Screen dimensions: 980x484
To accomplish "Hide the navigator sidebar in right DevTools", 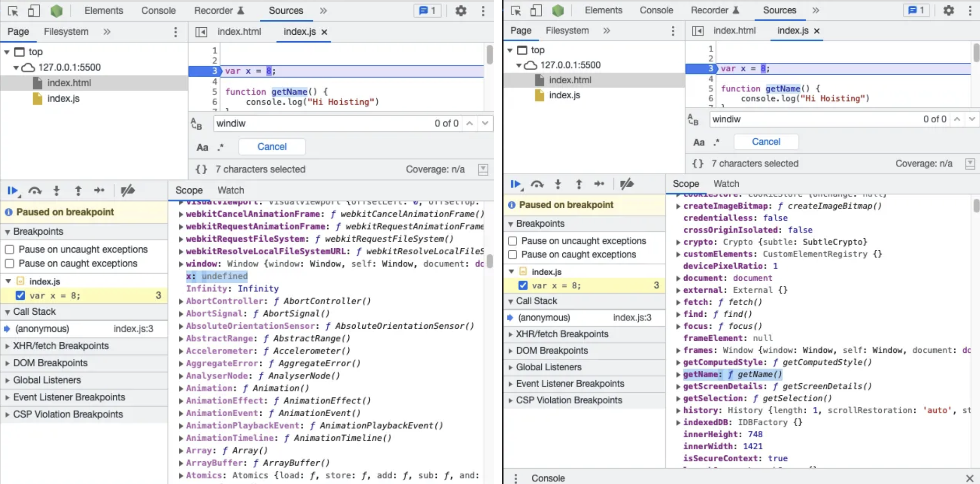I will [x=698, y=31].
